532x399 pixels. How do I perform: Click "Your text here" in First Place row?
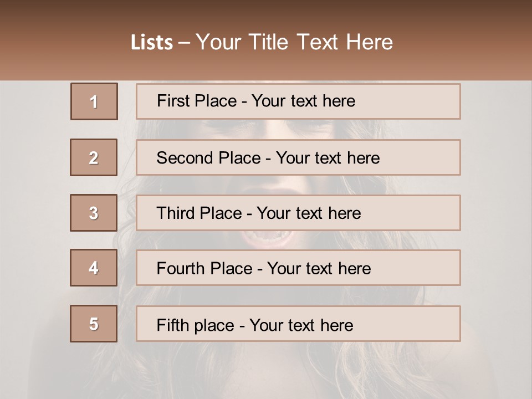point(303,101)
